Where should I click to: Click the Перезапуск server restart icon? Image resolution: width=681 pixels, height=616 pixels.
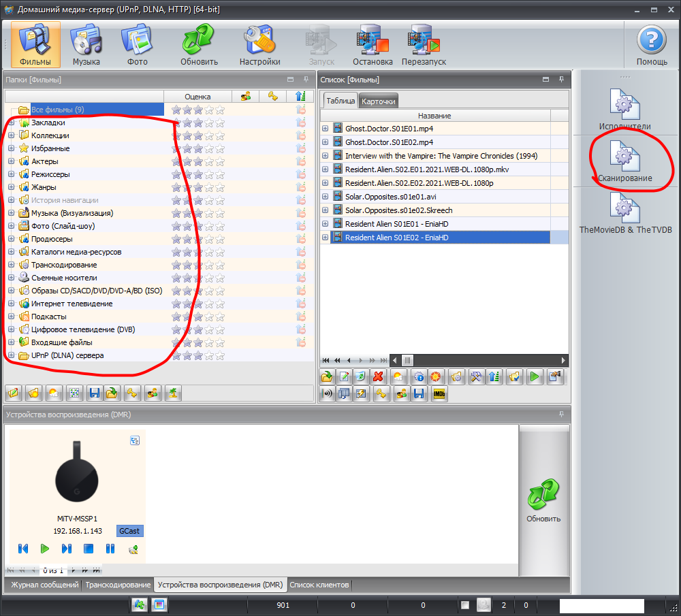(x=424, y=45)
